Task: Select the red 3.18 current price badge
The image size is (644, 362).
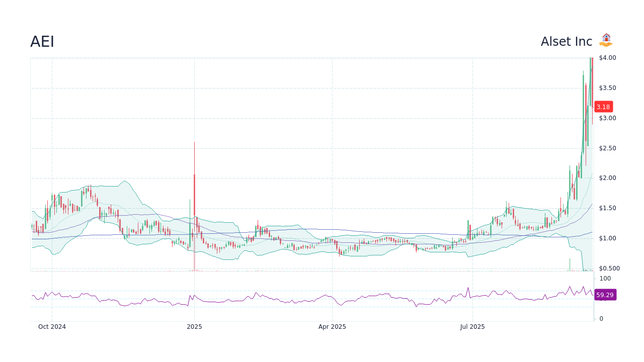Action: tap(603, 107)
